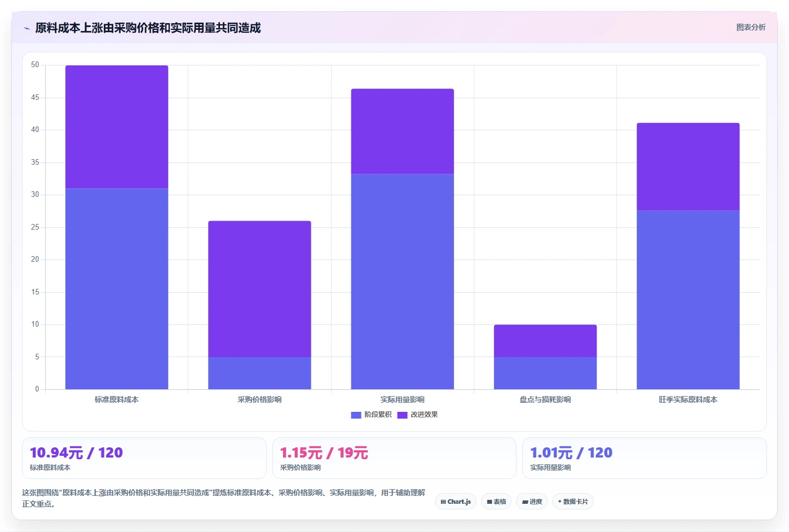This screenshot has width=789, height=532.
Task: Select the 表格 tag
Action: [496, 502]
